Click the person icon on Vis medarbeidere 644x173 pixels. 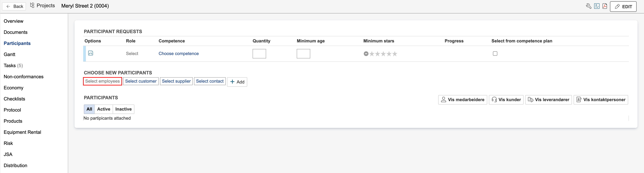[443, 100]
